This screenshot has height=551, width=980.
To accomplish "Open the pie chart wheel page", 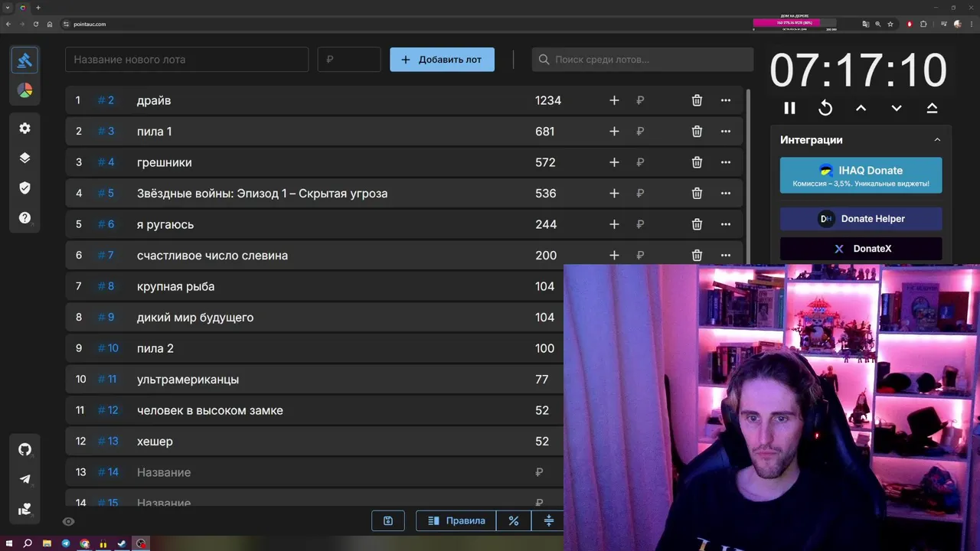I will click(x=24, y=91).
